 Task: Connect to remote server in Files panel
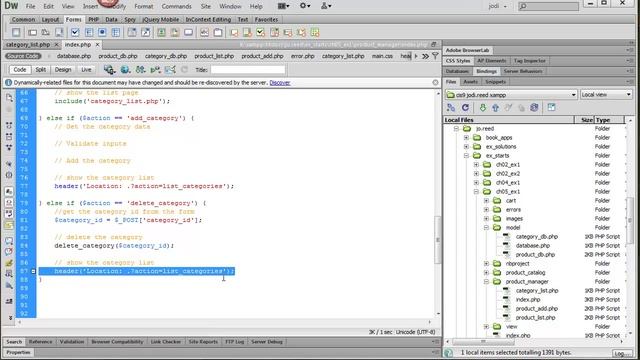[451, 107]
